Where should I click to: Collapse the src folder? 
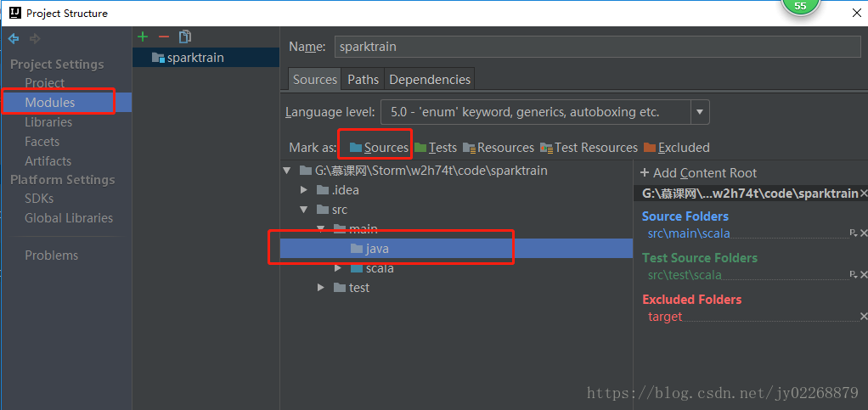(x=303, y=210)
